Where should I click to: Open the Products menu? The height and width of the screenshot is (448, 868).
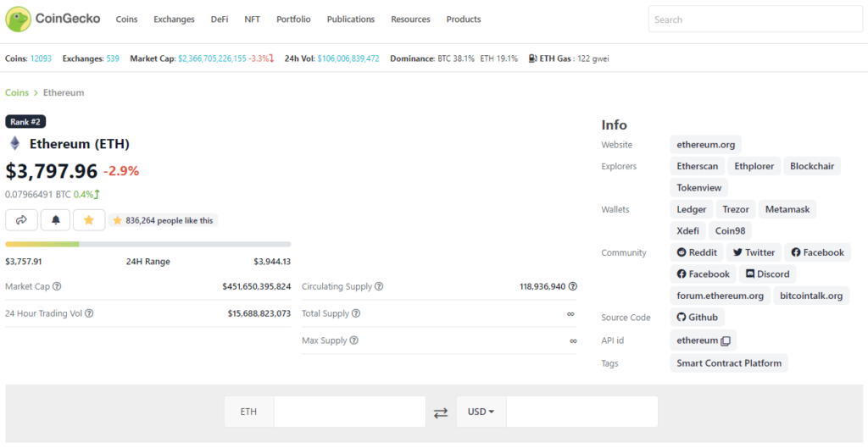click(x=464, y=19)
